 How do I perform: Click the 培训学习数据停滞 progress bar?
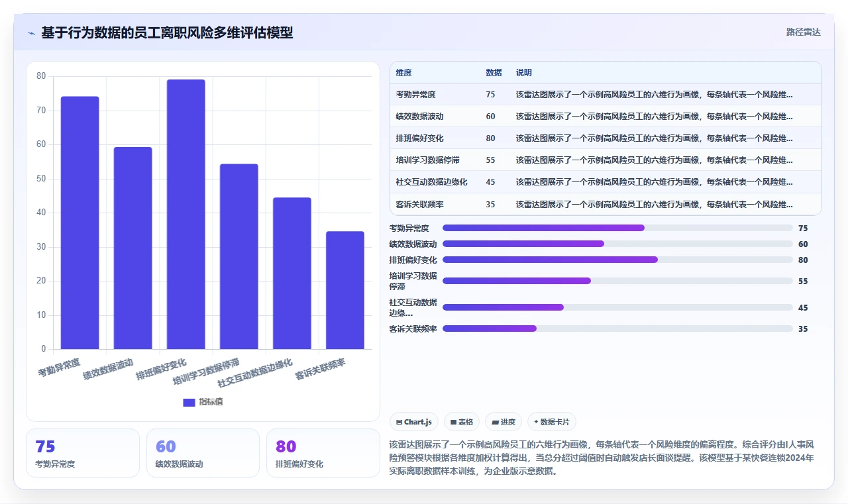coord(617,281)
